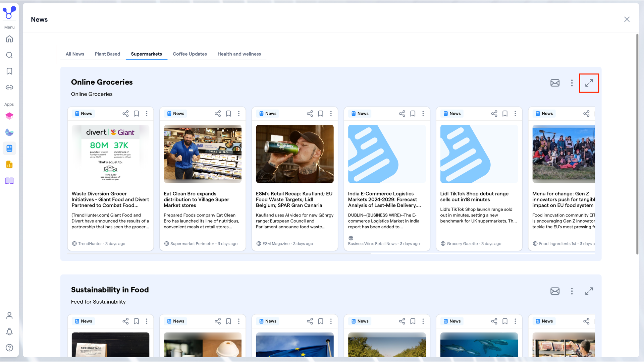Open the links icon in the sidebar
The image size is (644, 362).
9,87
